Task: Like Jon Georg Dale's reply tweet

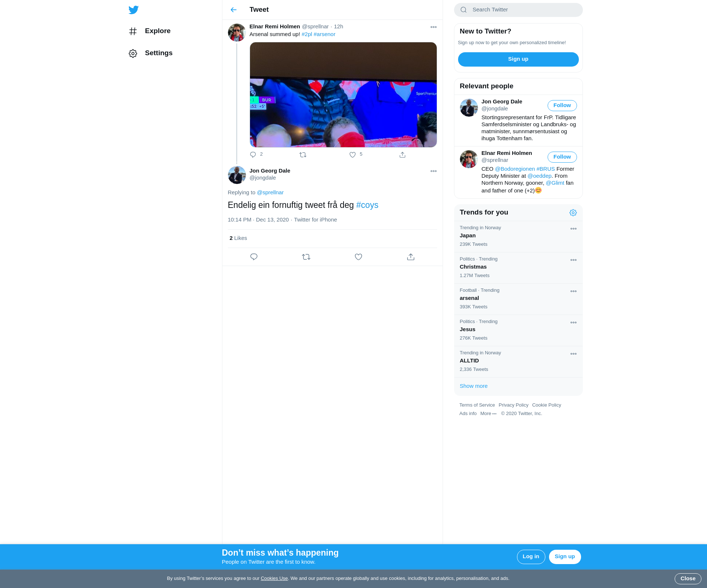Action: click(358, 257)
